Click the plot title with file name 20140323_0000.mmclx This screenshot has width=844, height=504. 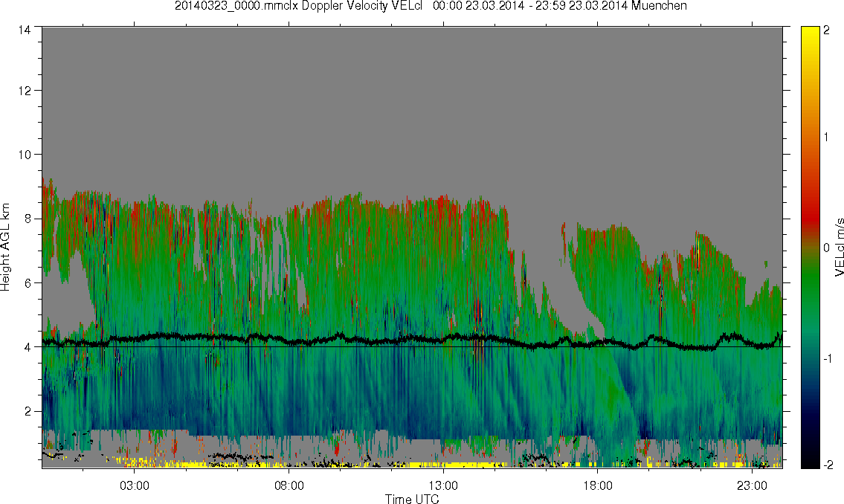pyautogui.click(x=431, y=6)
